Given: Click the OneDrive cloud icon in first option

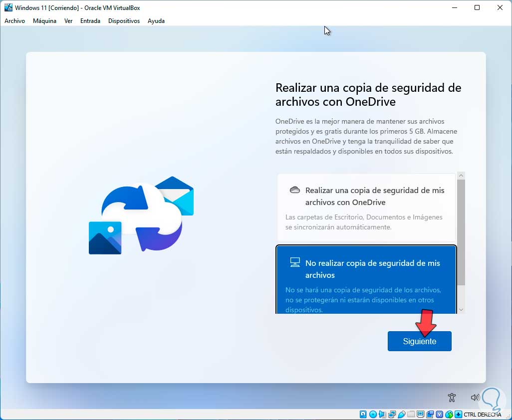Looking at the screenshot, I should (294, 190).
